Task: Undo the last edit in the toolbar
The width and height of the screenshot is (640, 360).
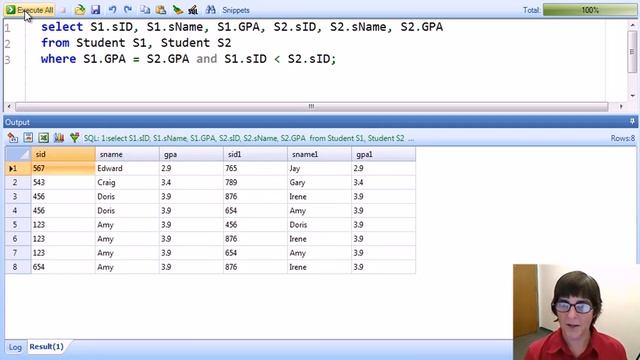Action: (x=112, y=10)
